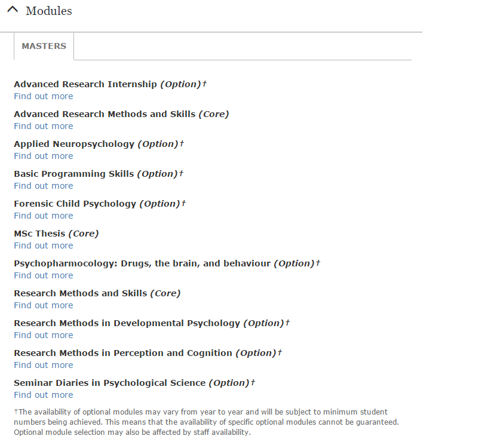
Task: Click the Basic Programming Skills module title
Action: click(74, 174)
